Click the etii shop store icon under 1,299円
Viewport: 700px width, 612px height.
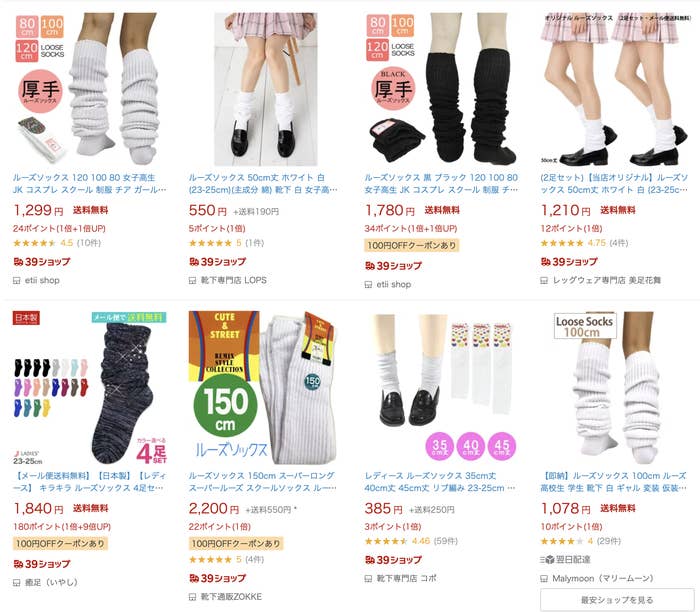17,281
